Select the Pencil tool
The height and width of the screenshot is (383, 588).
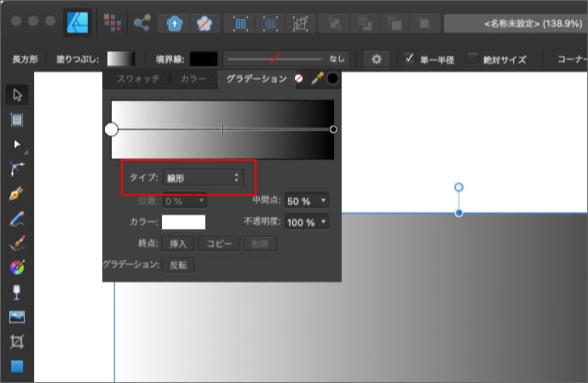(x=17, y=219)
